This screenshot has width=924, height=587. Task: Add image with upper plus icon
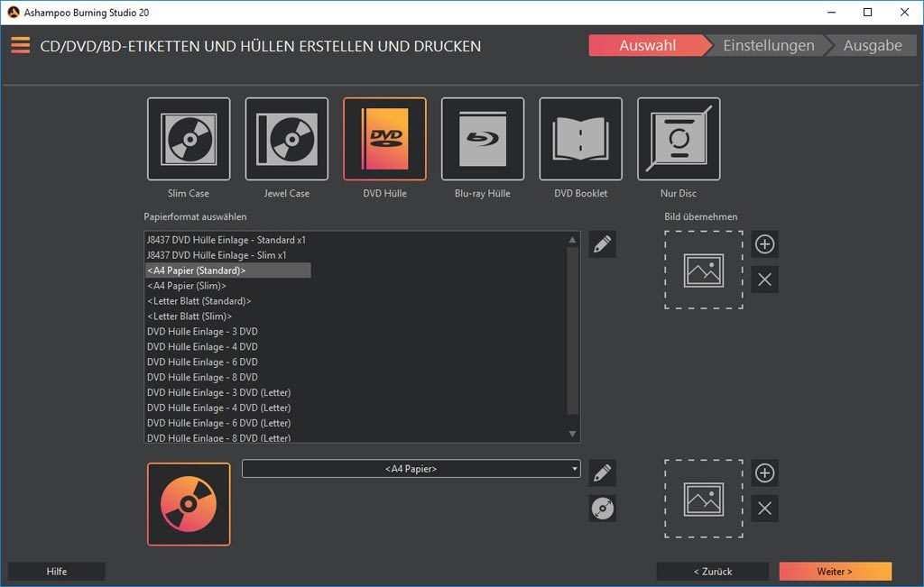coord(765,244)
